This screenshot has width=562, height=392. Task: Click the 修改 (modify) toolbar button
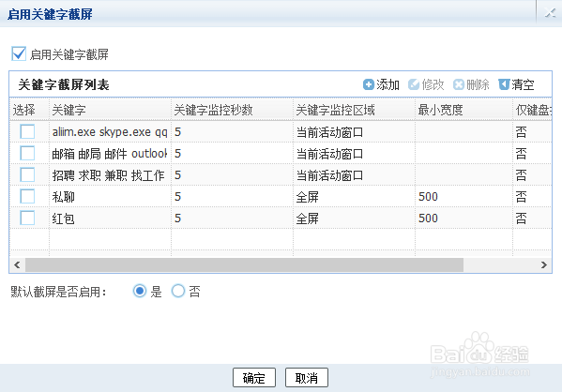pos(426,84)
